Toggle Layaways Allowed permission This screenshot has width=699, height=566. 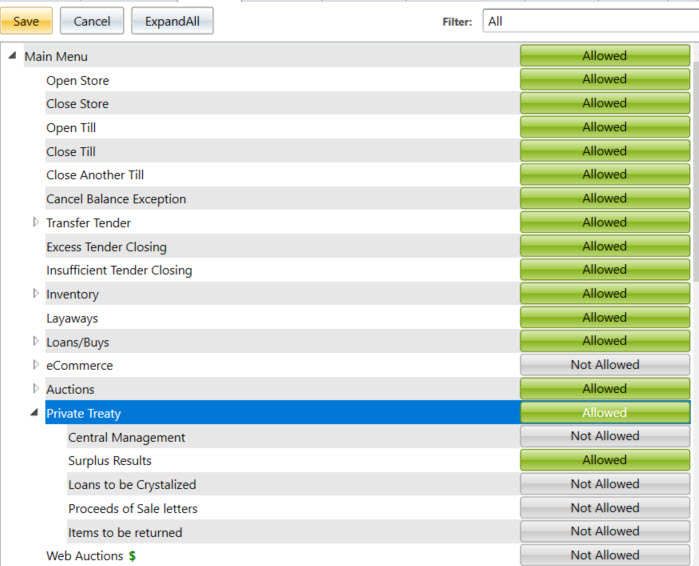tap(605, 318)
